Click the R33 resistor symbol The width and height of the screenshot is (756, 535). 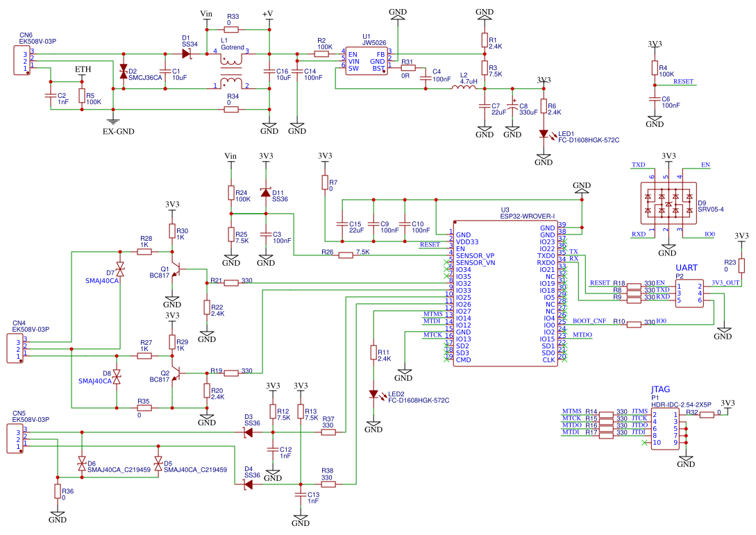pyautogui.click(x=231, y=29)
